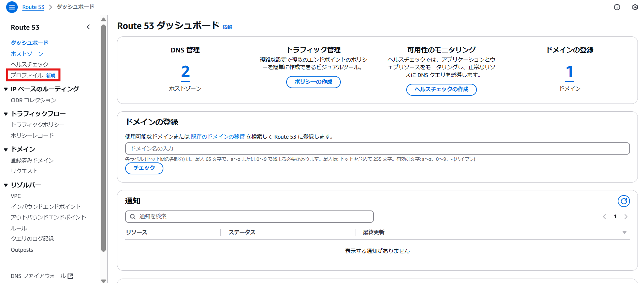
Task: Click the hexagon settings icon top right
Action: click(x=635, y=7)
